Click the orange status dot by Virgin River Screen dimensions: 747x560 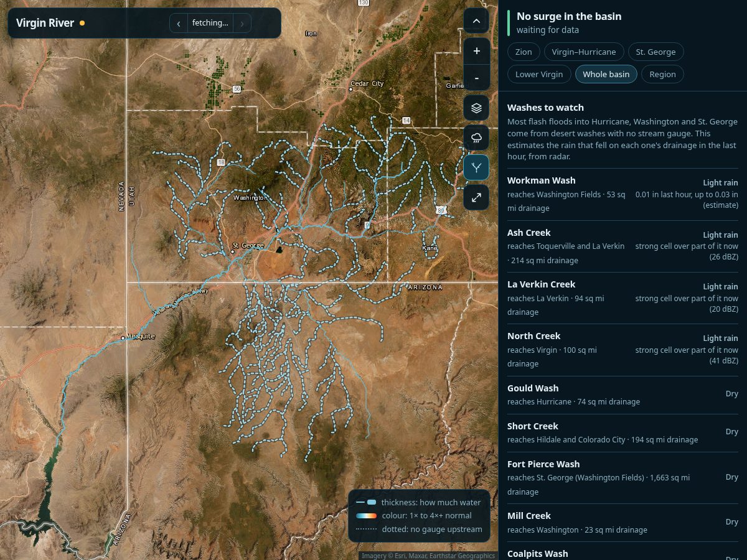82,23
